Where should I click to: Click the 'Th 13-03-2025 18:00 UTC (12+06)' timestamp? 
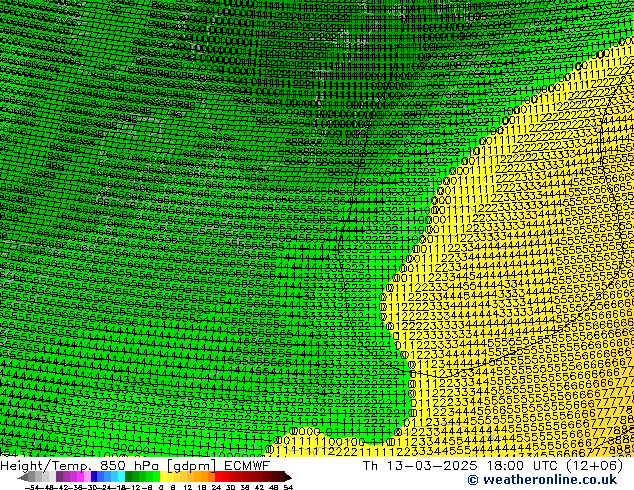[x=493, y=466]
